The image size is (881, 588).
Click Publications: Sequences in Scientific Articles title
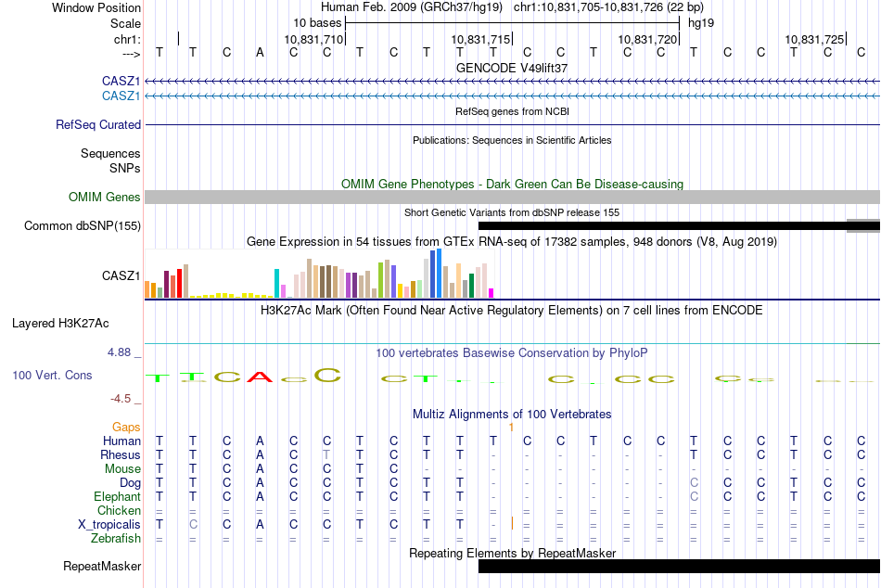click(x=512, y=140)
